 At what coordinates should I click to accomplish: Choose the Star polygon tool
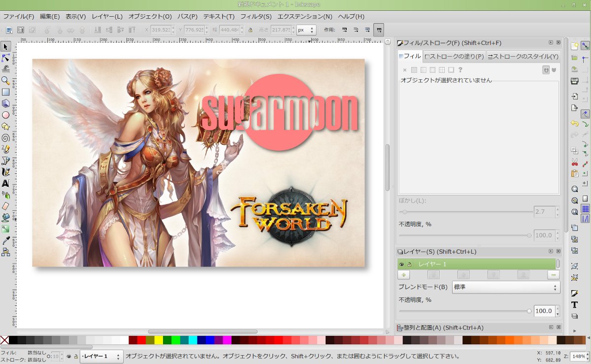click(5, 126)
